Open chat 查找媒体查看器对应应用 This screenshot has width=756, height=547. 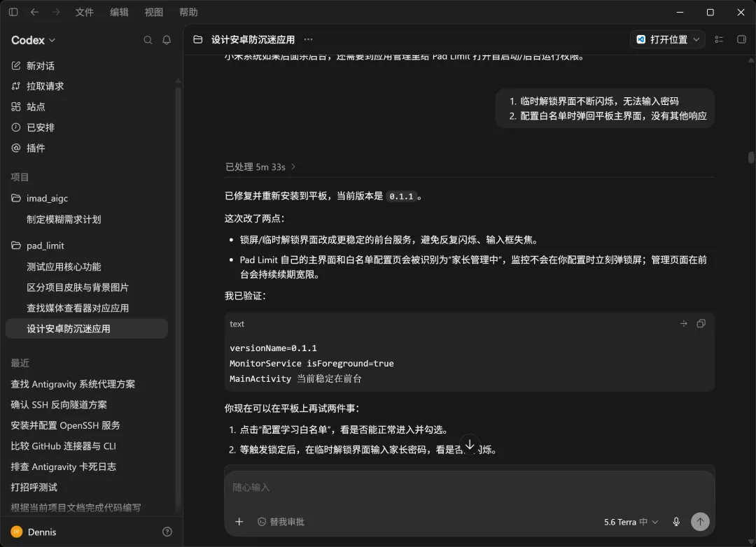(78, 308)
